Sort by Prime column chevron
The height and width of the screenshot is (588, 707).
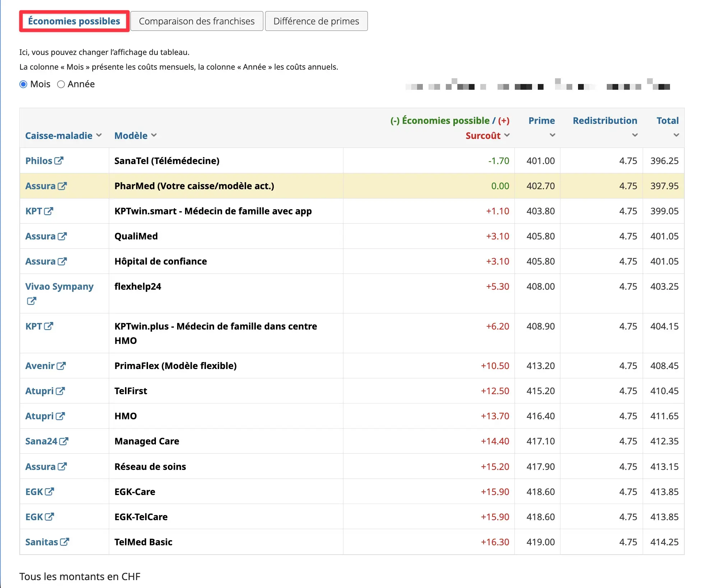[x=553, y=135]
